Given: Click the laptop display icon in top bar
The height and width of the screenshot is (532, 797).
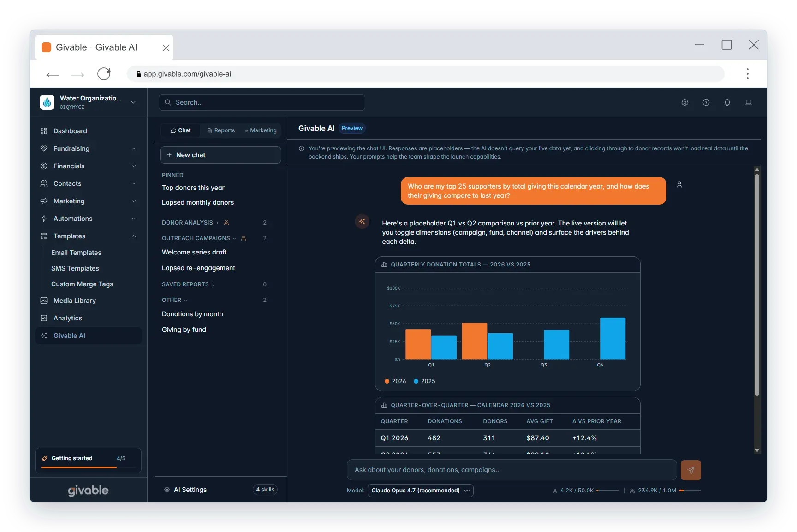Looking at the screenshot, I should (749, 102).
